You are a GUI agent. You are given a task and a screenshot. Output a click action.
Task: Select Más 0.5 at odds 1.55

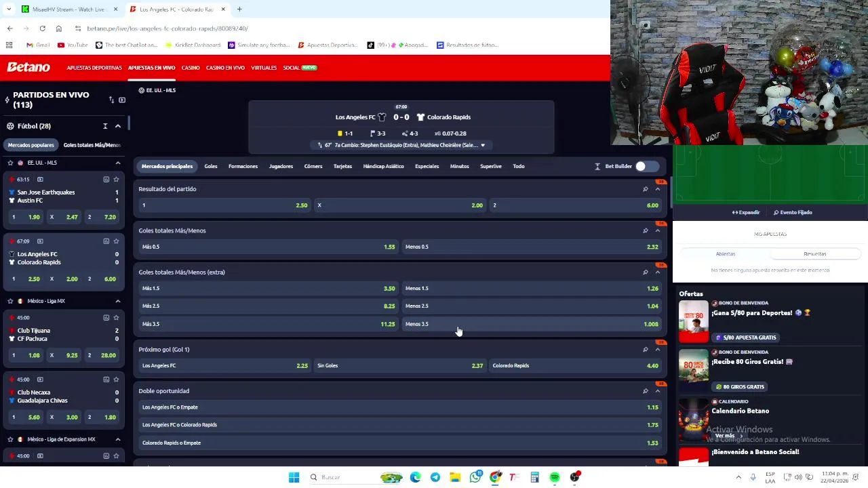coord(269,247)
